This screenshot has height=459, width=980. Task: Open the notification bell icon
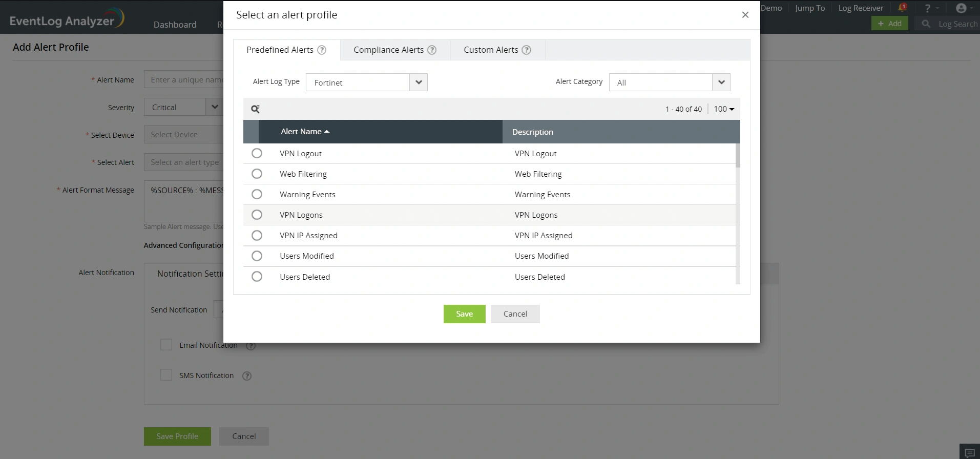[x=902, y=8]
